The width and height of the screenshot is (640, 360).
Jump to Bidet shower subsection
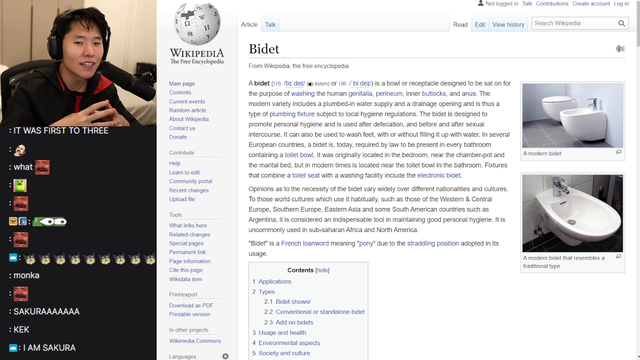(x=293, y=302)
